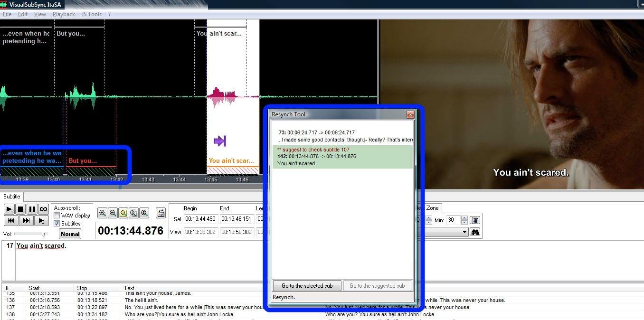Select the Subtitle tab
The height and width of the screenshot is (320, 644).
(12, 197)
